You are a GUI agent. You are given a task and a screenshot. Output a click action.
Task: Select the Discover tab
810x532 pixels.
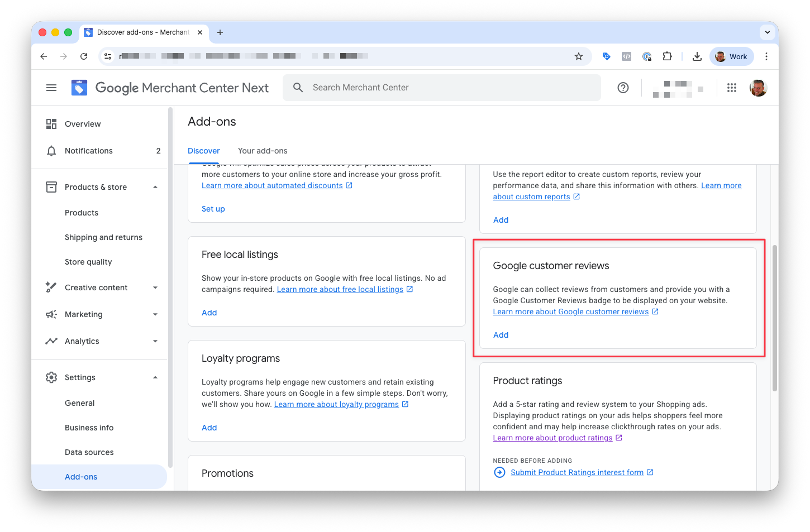[203, 151]
